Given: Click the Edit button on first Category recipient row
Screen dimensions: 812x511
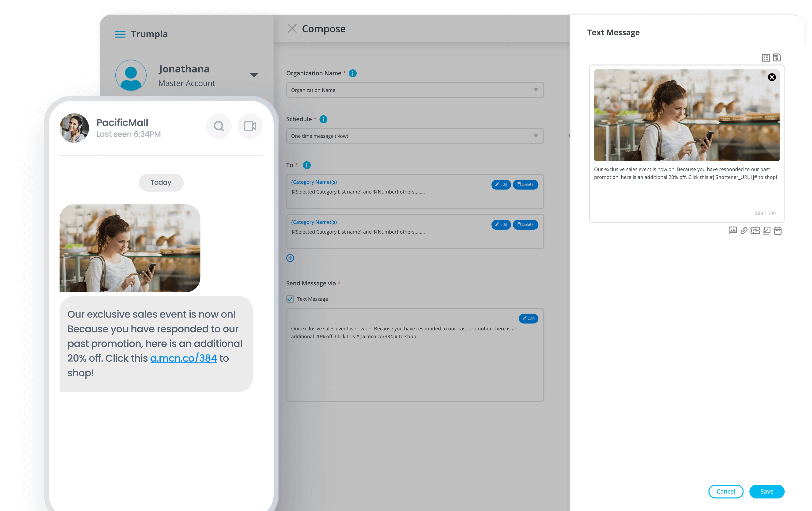Looking at the screenshot, I should tap(501, 184).
